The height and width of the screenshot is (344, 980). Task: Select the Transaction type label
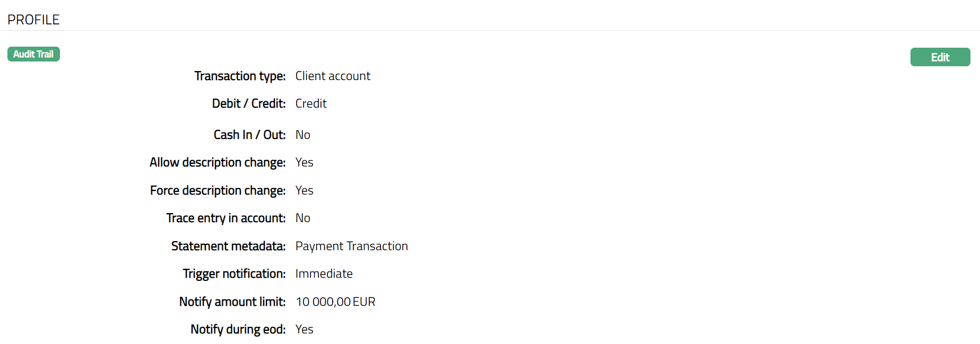tap(240, 76)
